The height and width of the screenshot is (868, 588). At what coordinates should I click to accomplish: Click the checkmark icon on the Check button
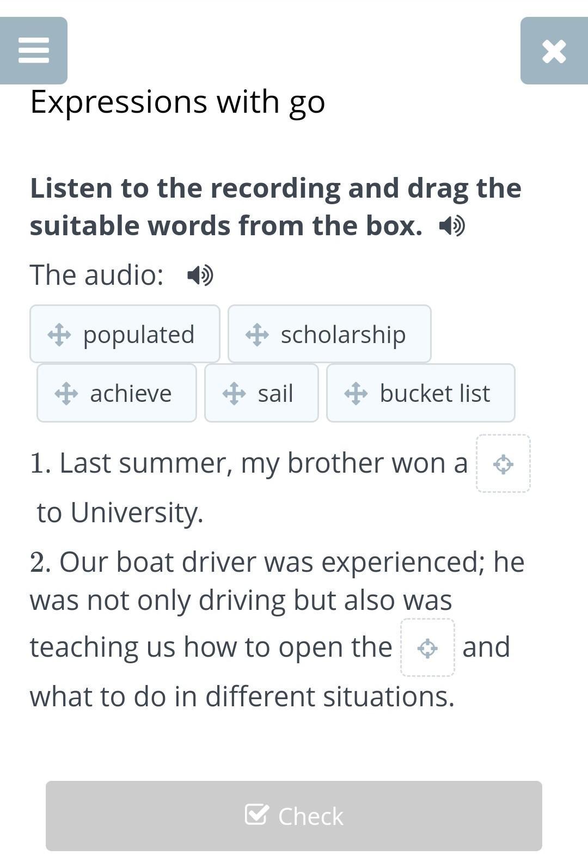(x=256, y=815)
